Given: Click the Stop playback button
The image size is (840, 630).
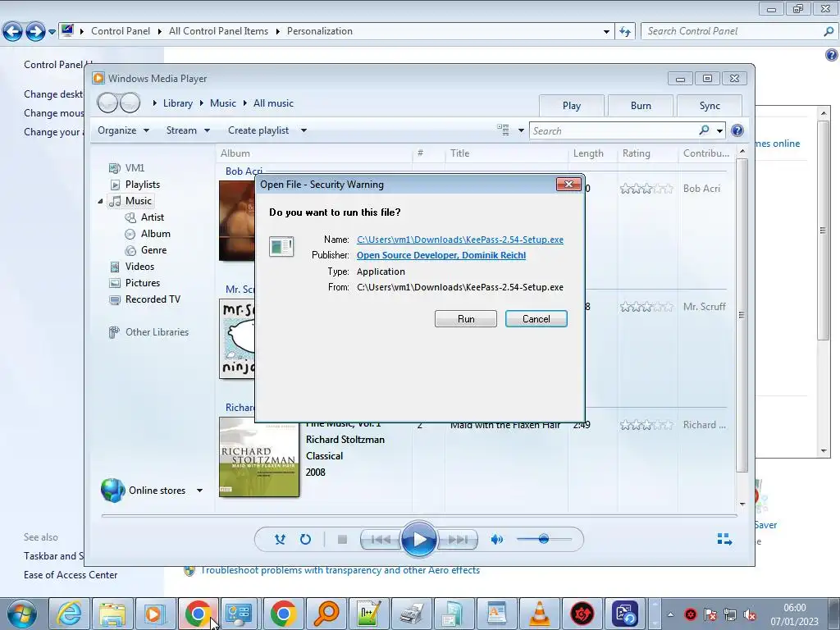Looking at the screenshot, I should [342, 540].
